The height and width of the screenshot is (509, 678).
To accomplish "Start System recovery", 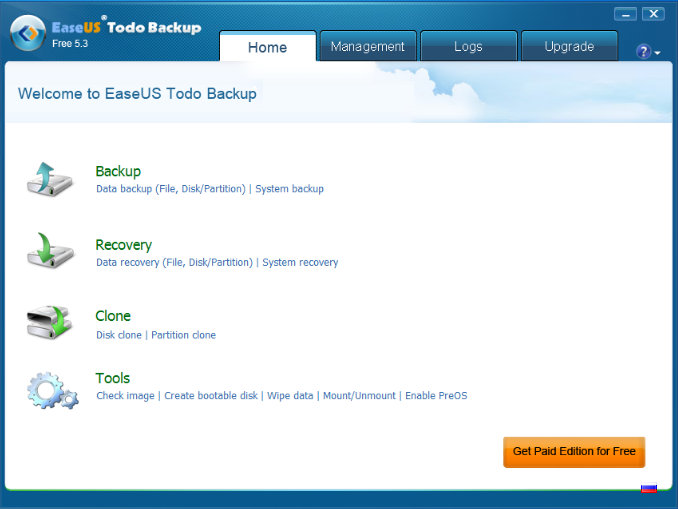I will (300, 263).
